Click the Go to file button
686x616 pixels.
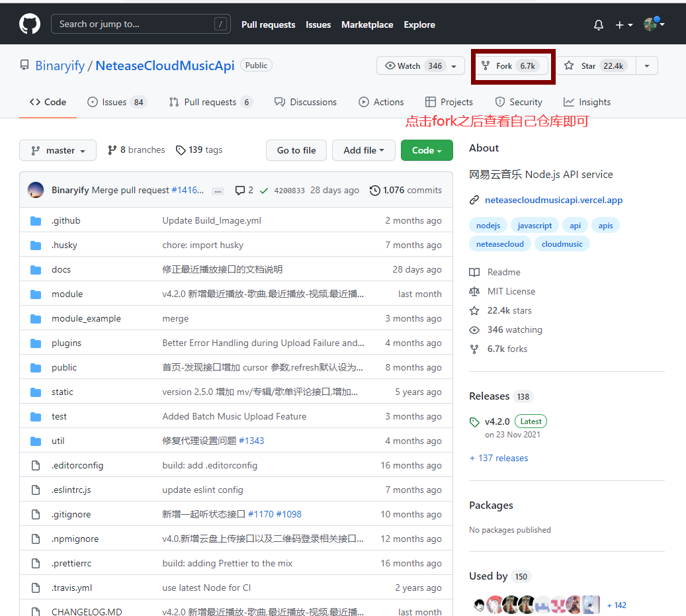coord(296,150)
